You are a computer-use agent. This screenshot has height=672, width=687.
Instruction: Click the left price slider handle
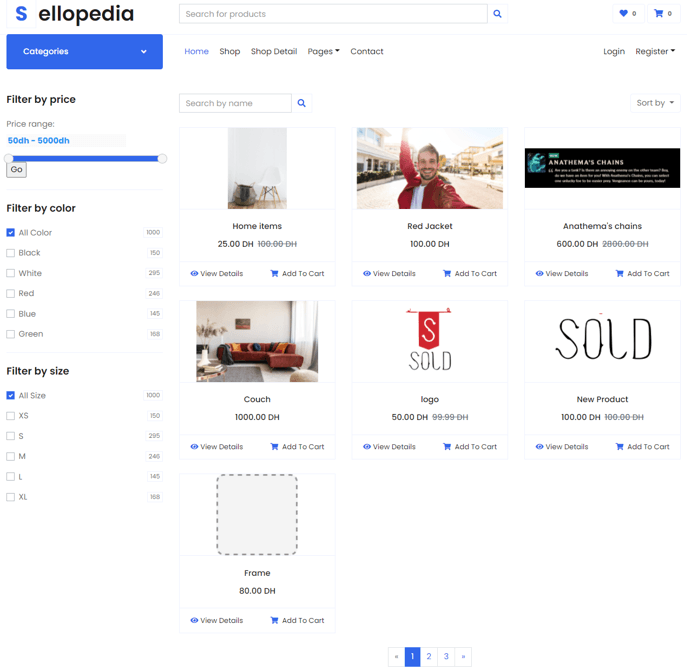click(x=9, y=159)
